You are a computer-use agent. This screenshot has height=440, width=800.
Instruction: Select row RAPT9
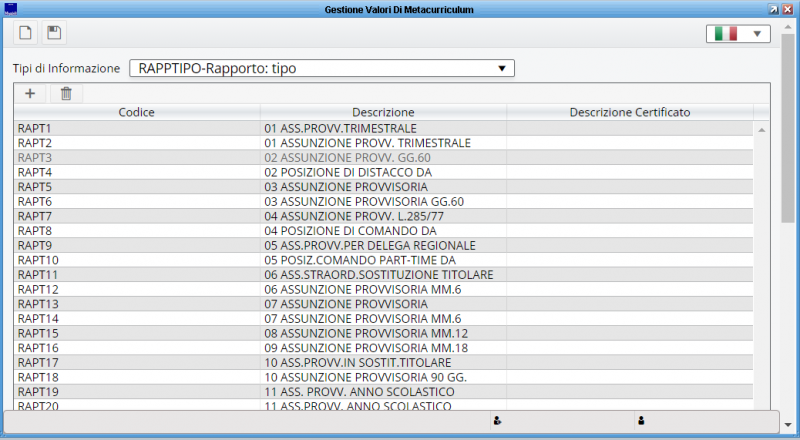[x=384, y=246]
